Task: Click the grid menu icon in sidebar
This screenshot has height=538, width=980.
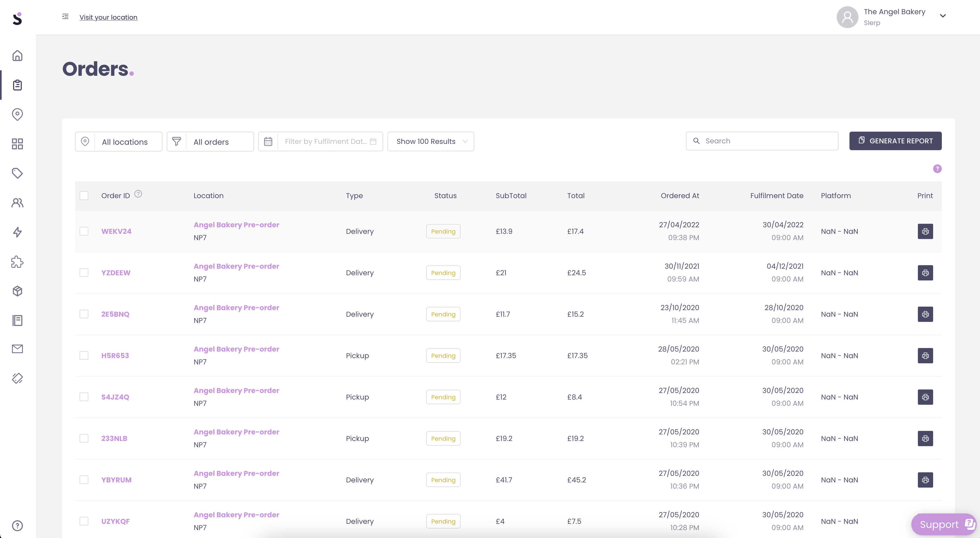Action: tap(17, 144)
